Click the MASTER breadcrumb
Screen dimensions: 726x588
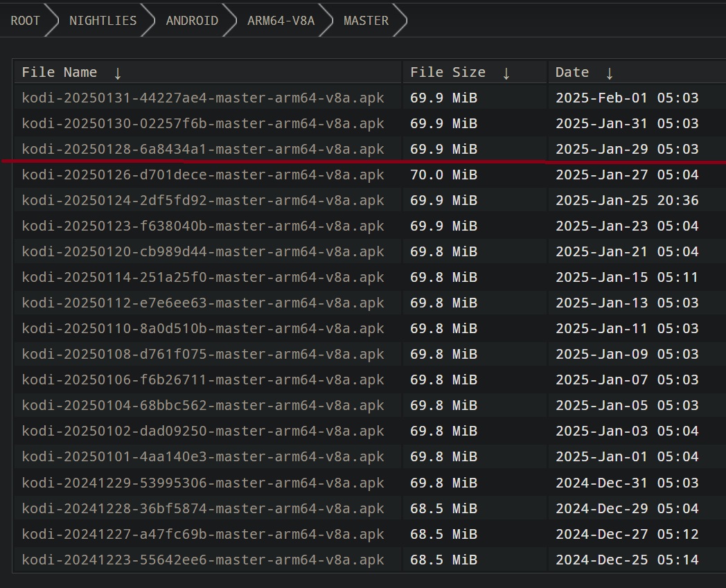click(x=366, y=21)
